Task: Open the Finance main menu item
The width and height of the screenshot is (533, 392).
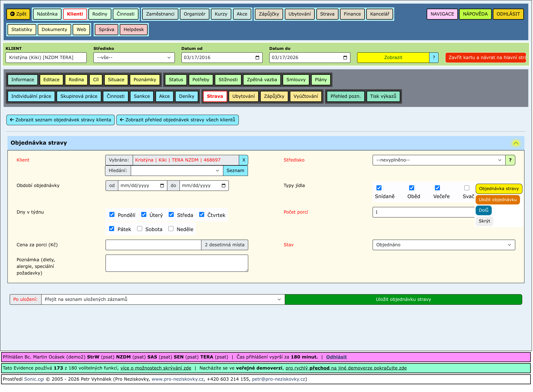Action: coord(352,14)
